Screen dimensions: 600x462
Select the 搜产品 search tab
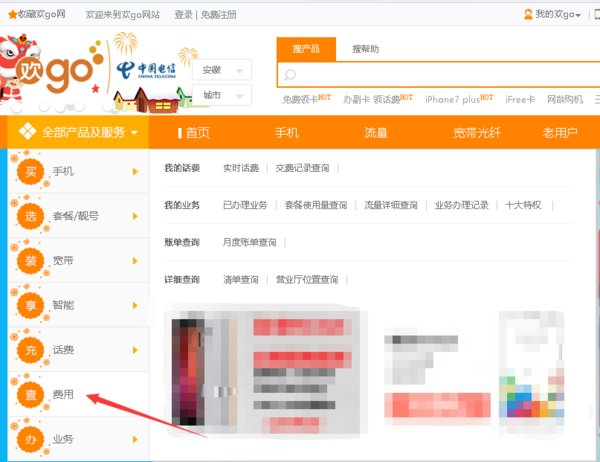306,49
